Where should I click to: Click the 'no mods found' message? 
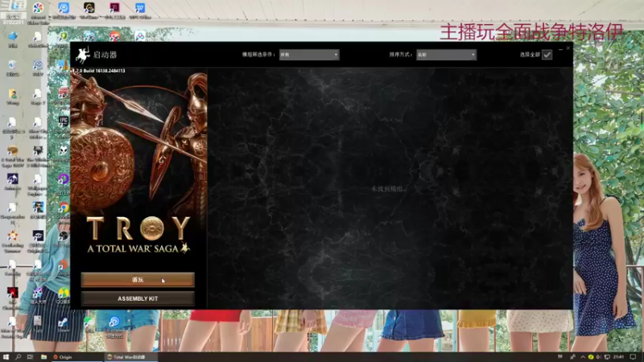389,189
